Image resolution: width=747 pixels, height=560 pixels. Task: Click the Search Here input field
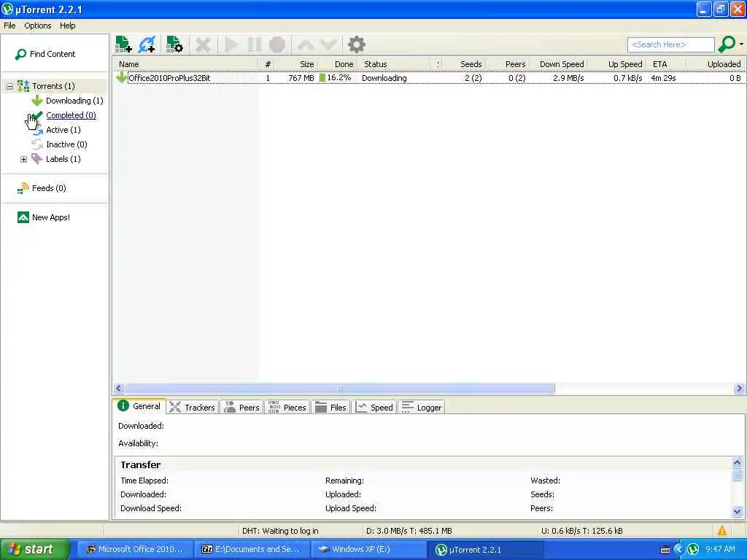[x=671, y=44]
